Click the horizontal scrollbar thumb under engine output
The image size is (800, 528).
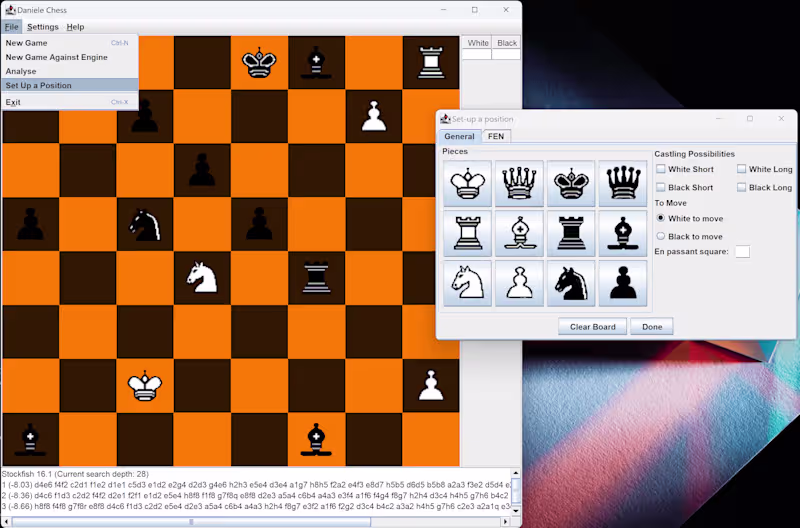(x=192, y=521)
